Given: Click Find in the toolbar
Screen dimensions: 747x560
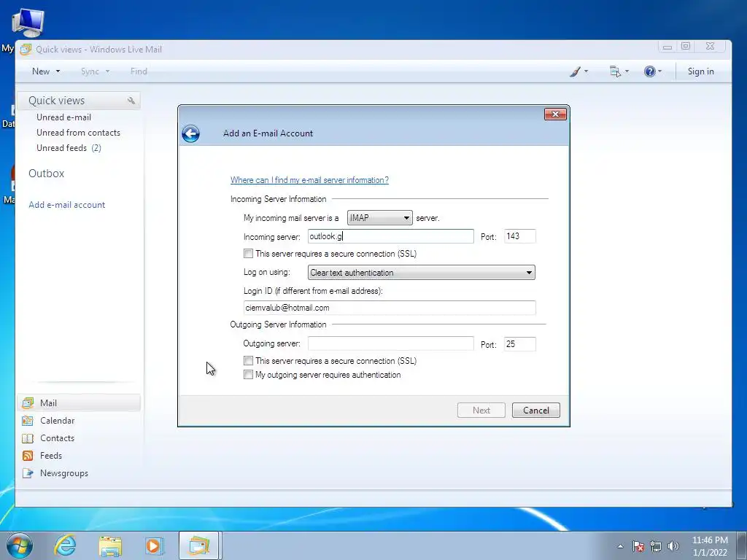Looking at the screenshot, I should tap(139, 71).
